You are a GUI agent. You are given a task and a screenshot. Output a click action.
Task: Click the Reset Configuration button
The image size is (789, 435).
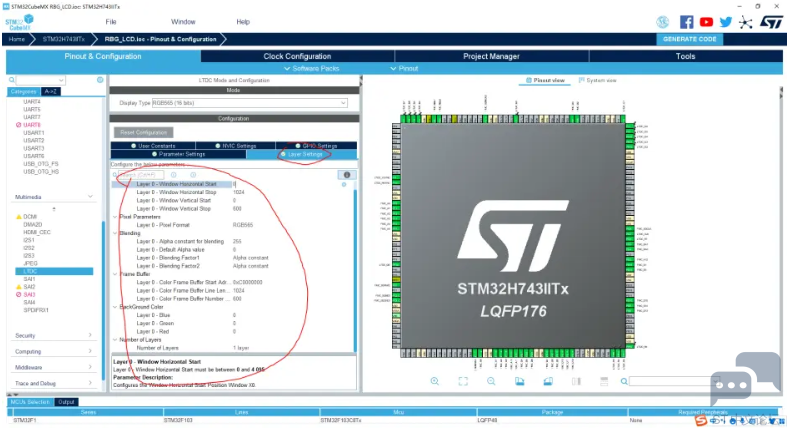coord(143,132)
